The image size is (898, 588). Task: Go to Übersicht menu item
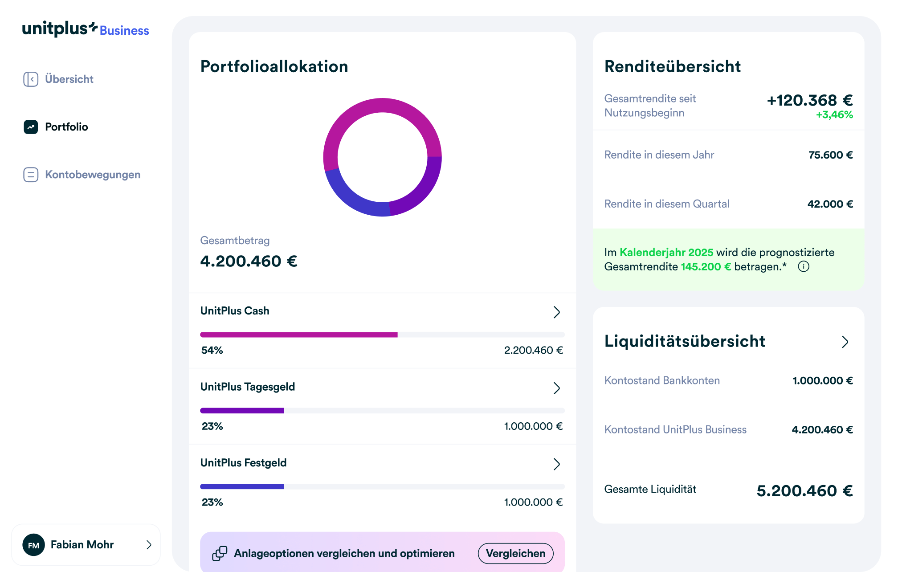click(69, 79)
